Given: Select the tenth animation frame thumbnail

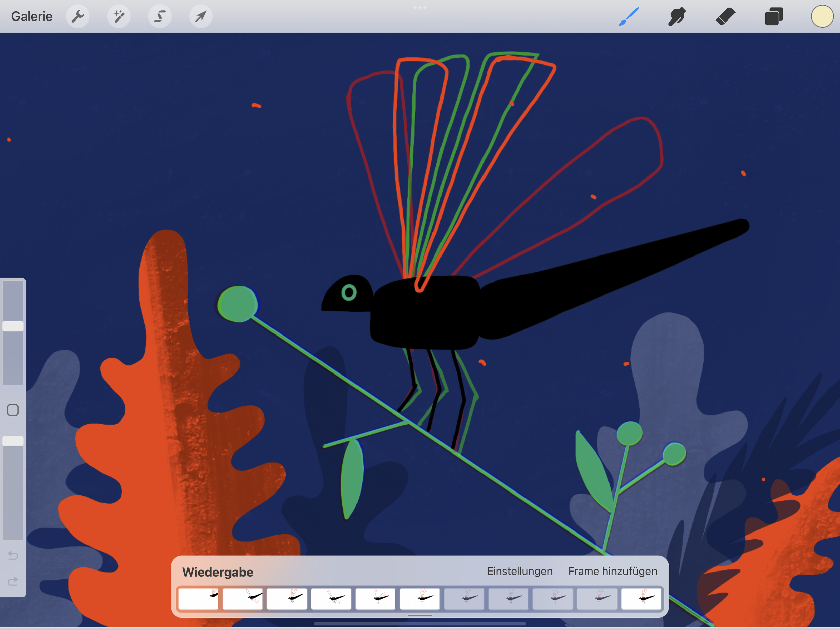Looking at the screenshot, I should pyautogui.click(x=597, y=599).
